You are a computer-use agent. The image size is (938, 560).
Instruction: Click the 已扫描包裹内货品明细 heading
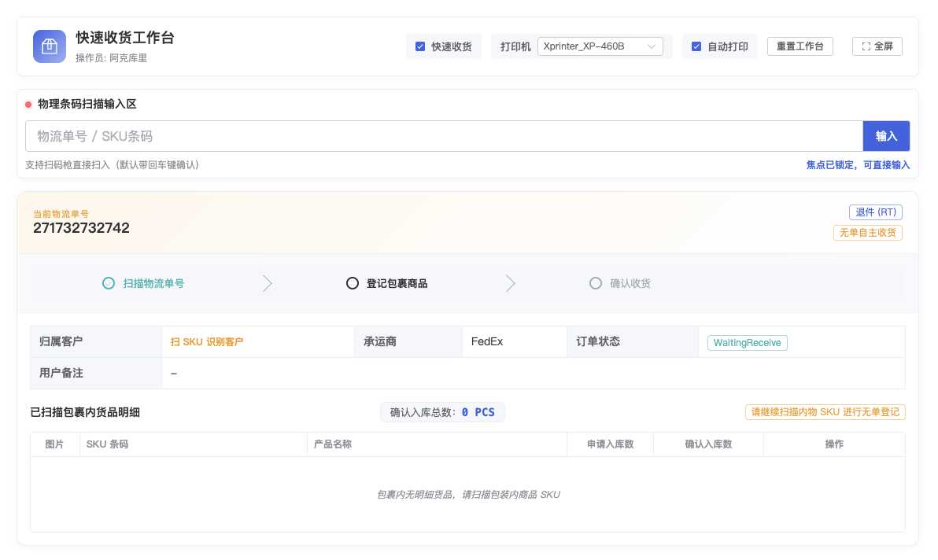click(x=85, y=412)
